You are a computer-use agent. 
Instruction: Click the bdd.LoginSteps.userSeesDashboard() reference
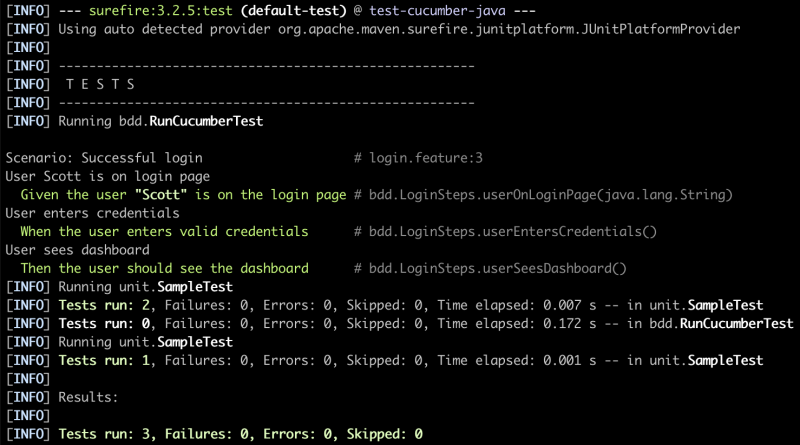point(497,268)
